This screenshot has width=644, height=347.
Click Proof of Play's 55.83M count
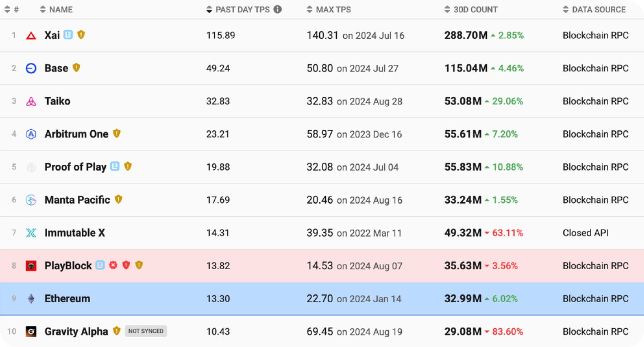click(463, 167)
